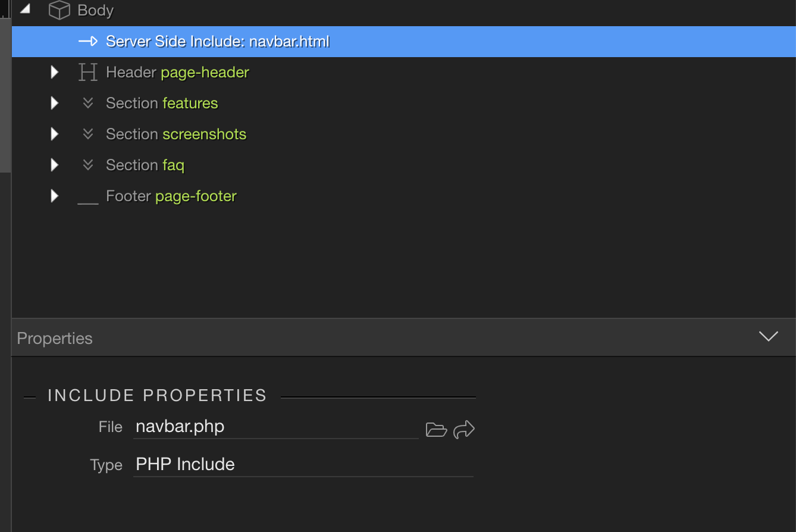Expand the Footer page-footer node

[x=55, y=196]
